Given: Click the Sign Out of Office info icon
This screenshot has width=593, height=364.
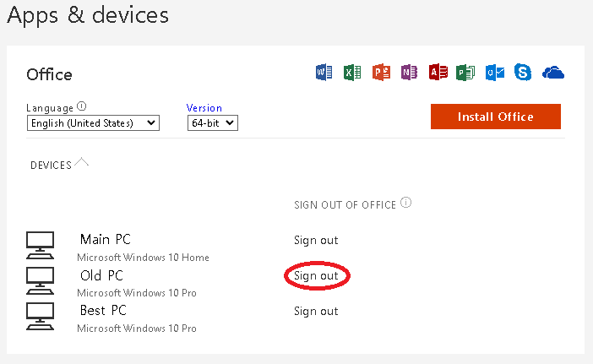Looking at the screenshot, I should pos(406,204).
